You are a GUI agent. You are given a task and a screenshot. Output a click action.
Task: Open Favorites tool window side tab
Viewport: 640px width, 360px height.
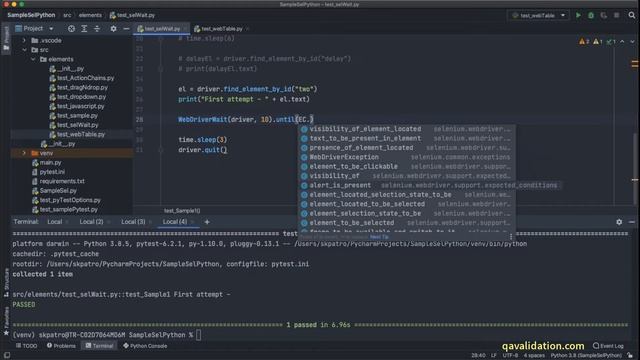click(6, 322)
